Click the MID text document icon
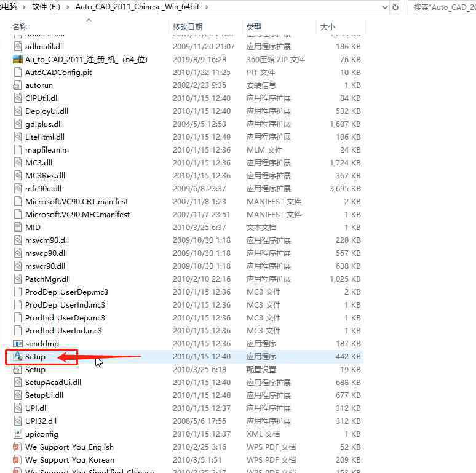 click(x=18, y=228)
